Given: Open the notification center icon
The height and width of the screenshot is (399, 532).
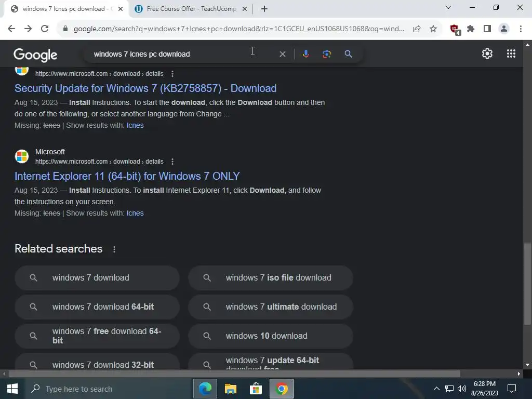Looking at the screenshot, I should [512, 389].
